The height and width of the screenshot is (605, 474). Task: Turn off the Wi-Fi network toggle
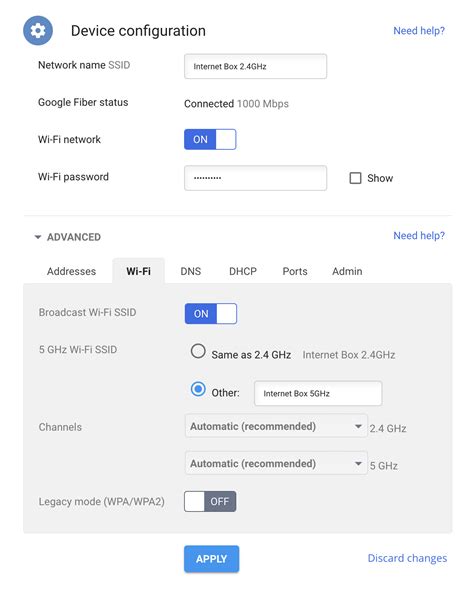coord(210,139)
